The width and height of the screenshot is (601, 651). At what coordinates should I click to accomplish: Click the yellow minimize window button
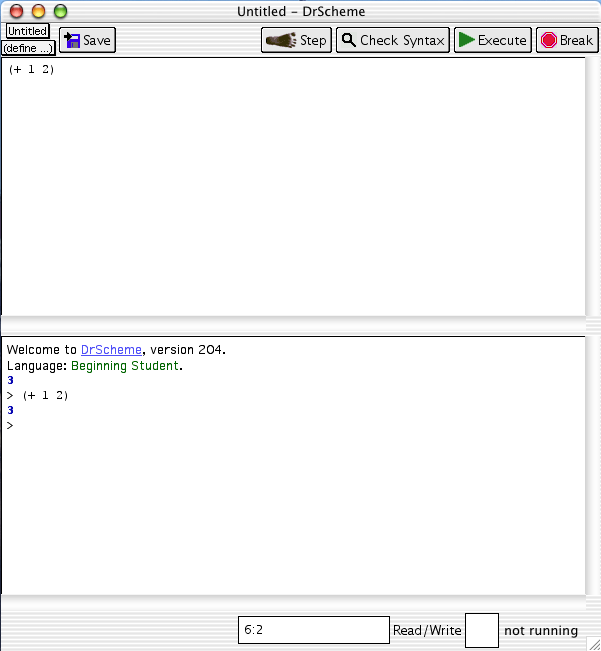coord(39,11)
